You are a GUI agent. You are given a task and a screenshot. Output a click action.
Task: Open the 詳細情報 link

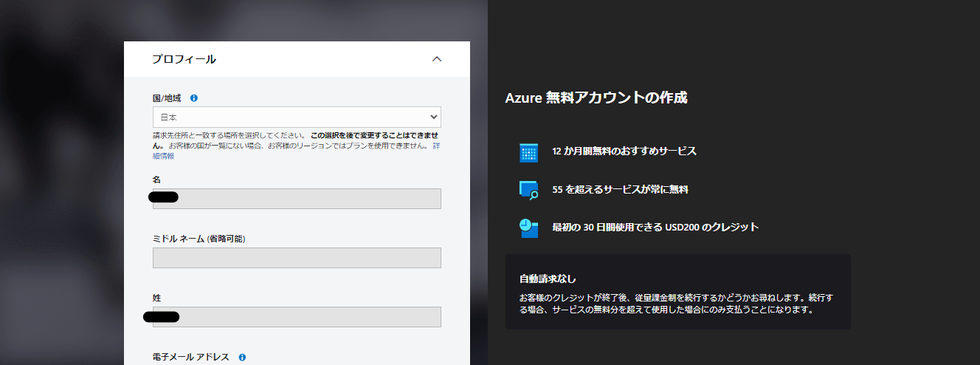[x=295, y=151]
